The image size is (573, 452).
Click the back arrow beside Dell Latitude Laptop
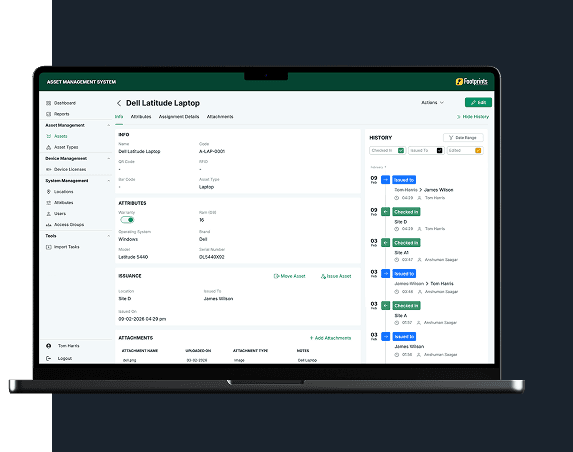pyautogui.click(x=119, y=103)
